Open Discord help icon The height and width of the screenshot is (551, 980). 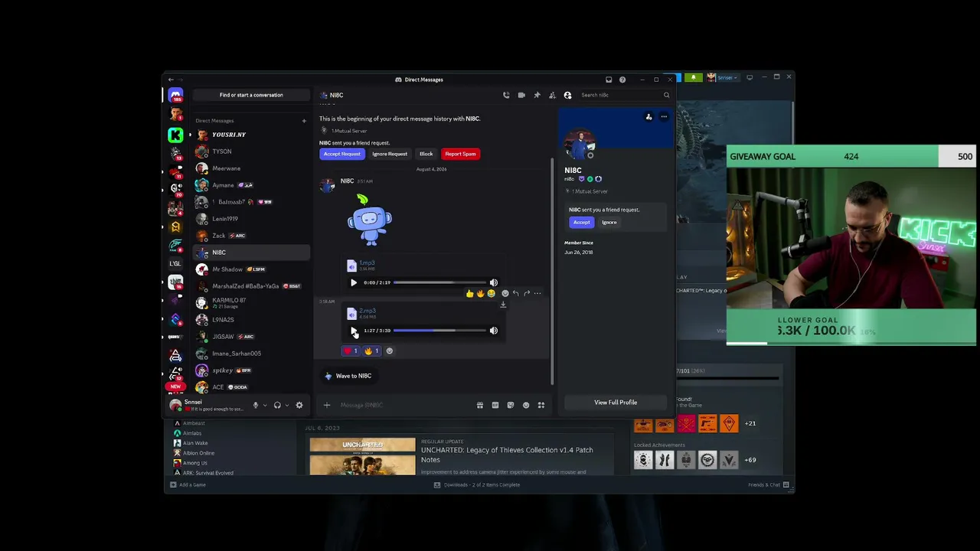coord(622,80)
